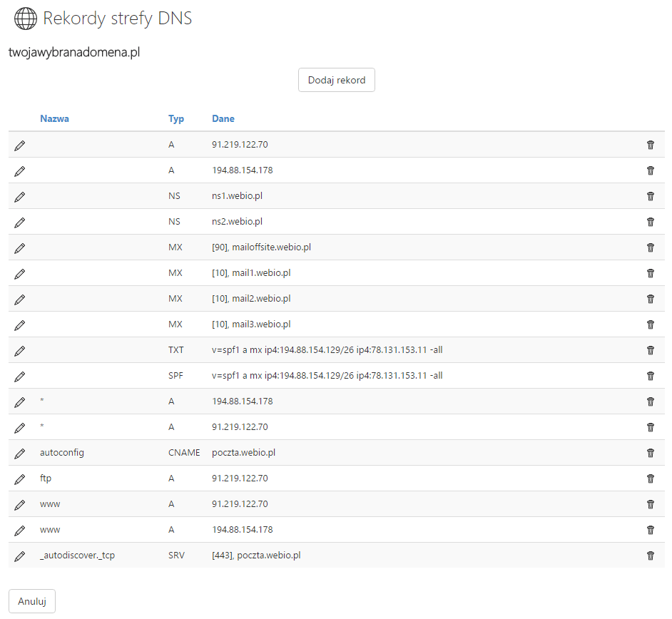672x619 pixels.
Task: Delete the A record 194.88.154.178 with empty name
Action: tap(650, 170)
